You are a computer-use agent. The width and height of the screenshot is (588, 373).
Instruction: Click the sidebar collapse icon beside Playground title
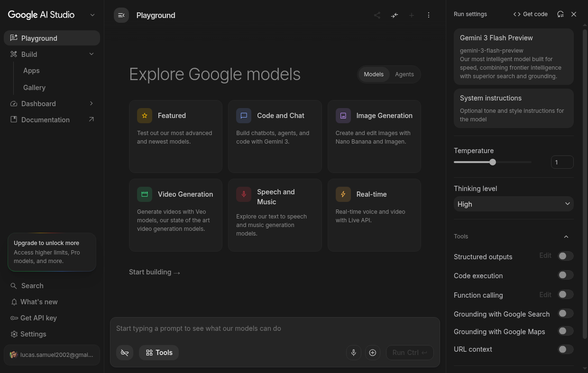coord(121,15)
